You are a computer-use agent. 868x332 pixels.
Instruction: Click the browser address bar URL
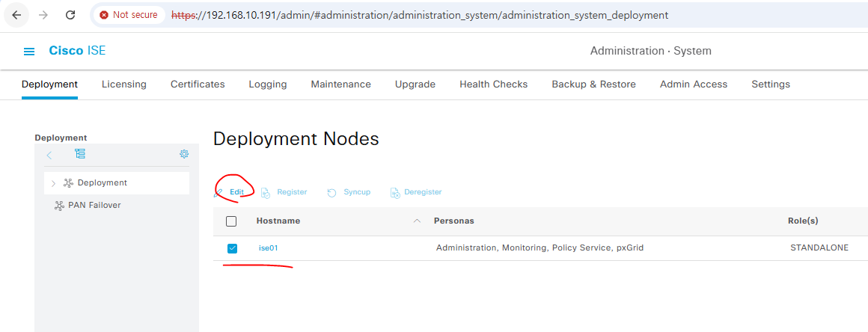tap(420, 15)
